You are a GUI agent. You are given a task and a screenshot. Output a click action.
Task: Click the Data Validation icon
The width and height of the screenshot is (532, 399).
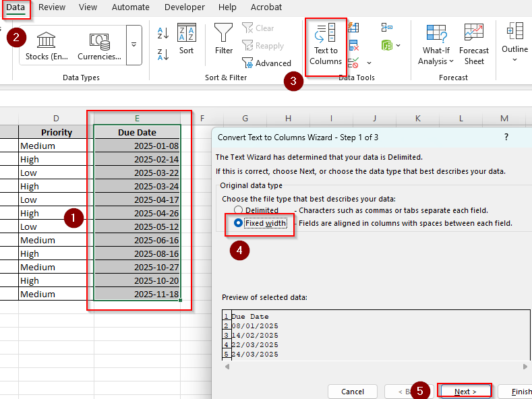(353, 63)
